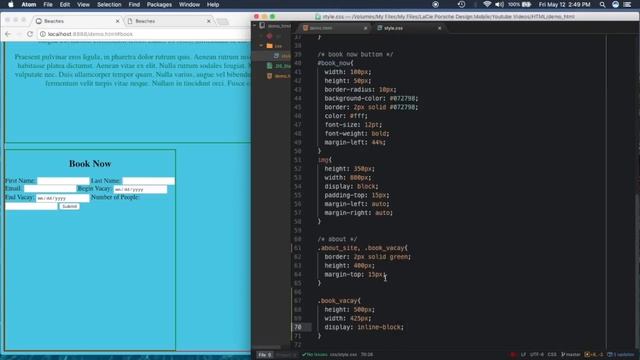Screen dimensions: 640x360
Task: Click the master git branch indicator
Action: point(571,355)
